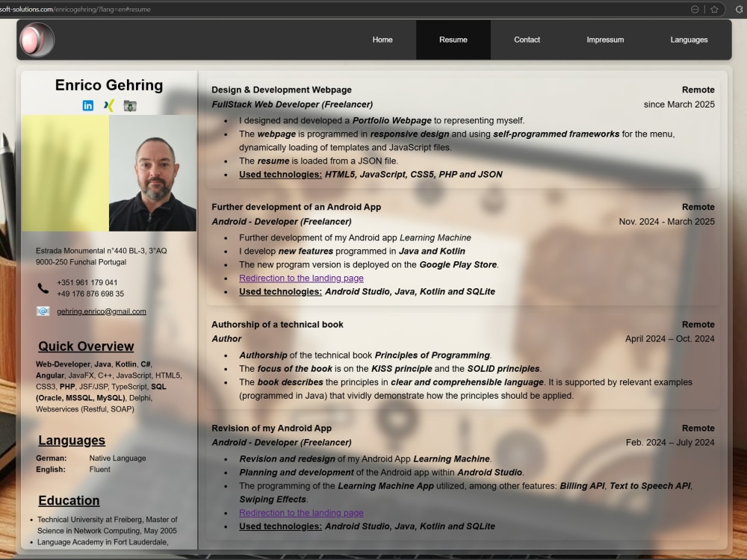Click the 'since March 2025' date
This screenshot has height=560, width=747.
click(679, 105)
